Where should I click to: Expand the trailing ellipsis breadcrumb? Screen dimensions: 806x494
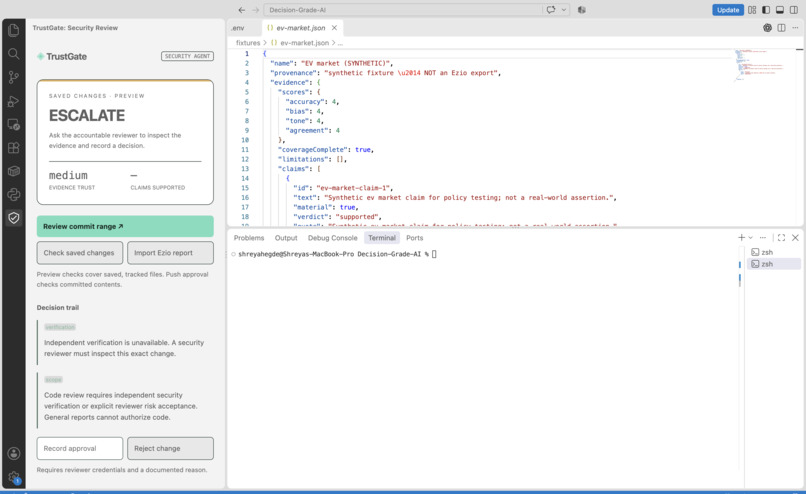(x=340, y=43)
